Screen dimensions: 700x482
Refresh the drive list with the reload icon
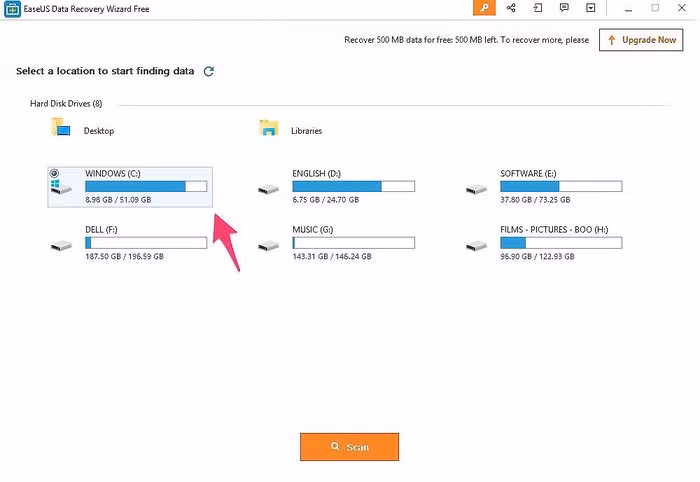tap(208, 71)
